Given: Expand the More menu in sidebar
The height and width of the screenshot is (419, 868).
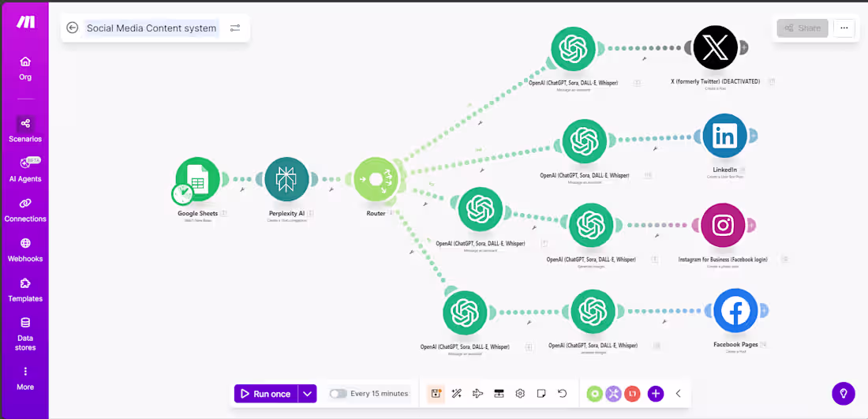Looking at the screenshot, I should [x=25, y=378].
